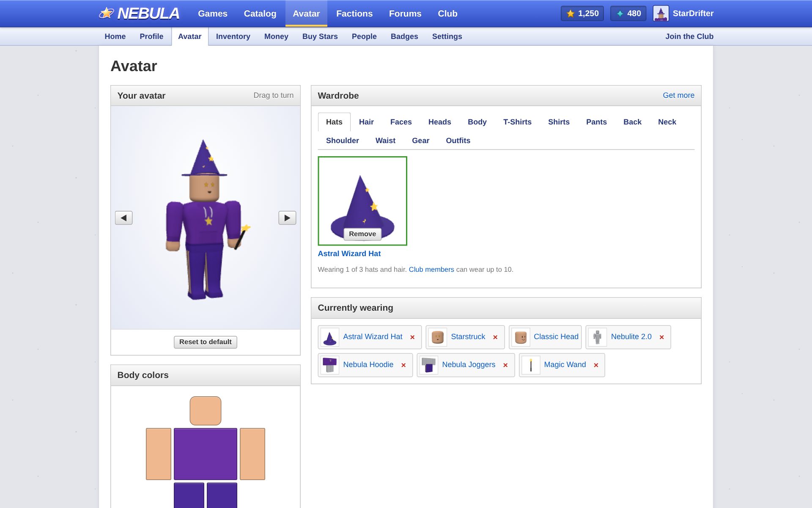Go to Profile in sub navigation
Viewport: 812px width, 508px height.
151,36
